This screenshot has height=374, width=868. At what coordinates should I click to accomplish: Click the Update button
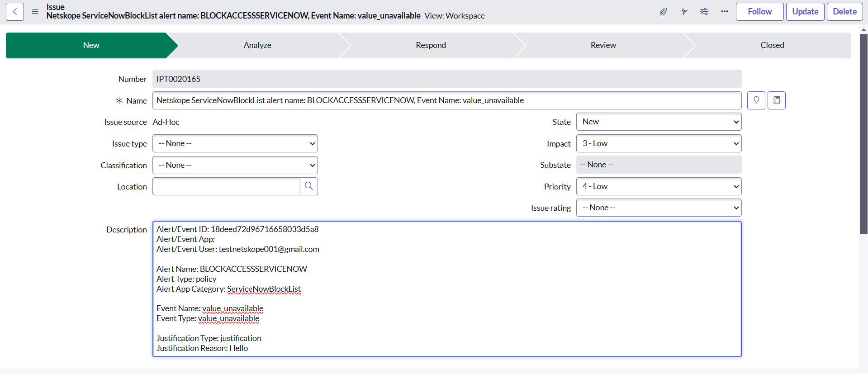(x=805, y=12)
